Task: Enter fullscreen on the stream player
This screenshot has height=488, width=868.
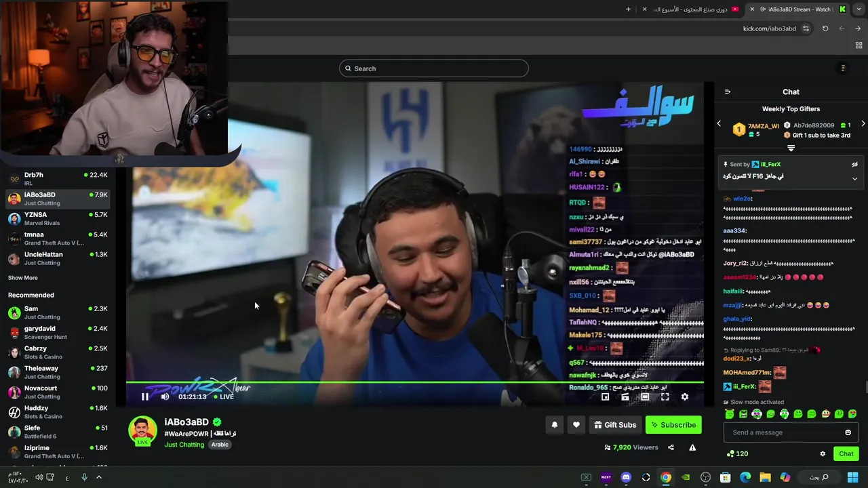Action: [x=665, y=397]
